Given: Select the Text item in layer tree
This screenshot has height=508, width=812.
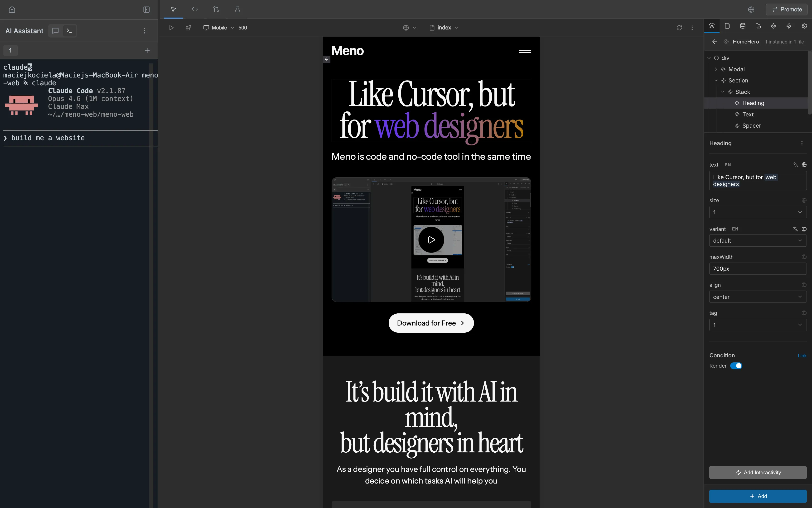Looking at the screenshot, I should coord(748,114).
